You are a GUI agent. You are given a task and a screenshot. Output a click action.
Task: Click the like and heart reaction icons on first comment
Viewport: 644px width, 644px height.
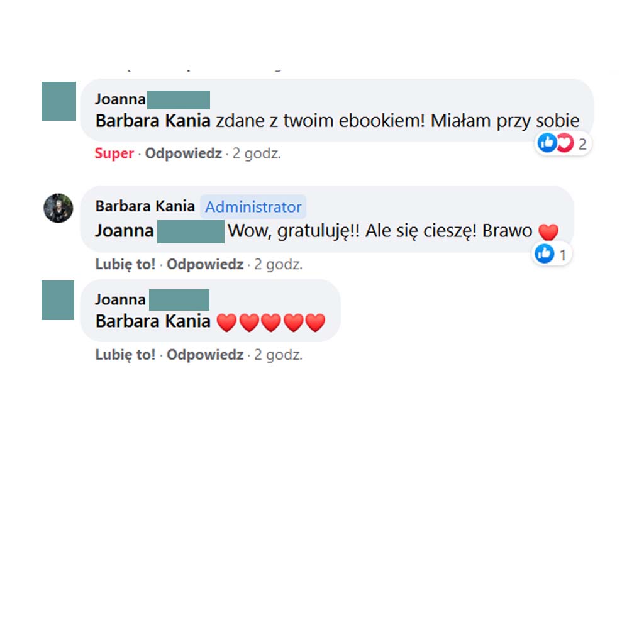tap(556, 143)
